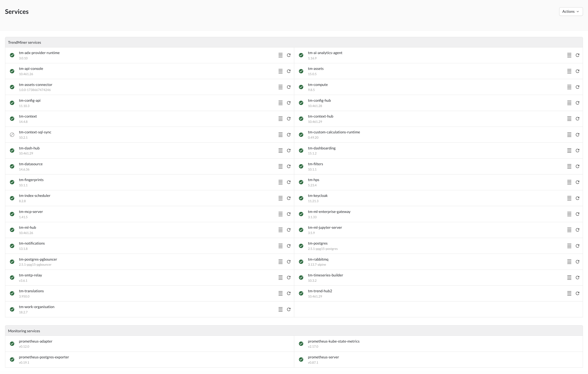Restart tm-compute service
The image size is (588, 374).
click(577, 87)
